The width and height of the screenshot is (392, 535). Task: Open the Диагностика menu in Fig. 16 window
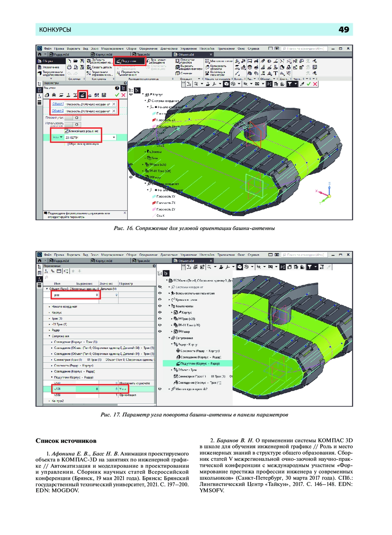(169, 49)
